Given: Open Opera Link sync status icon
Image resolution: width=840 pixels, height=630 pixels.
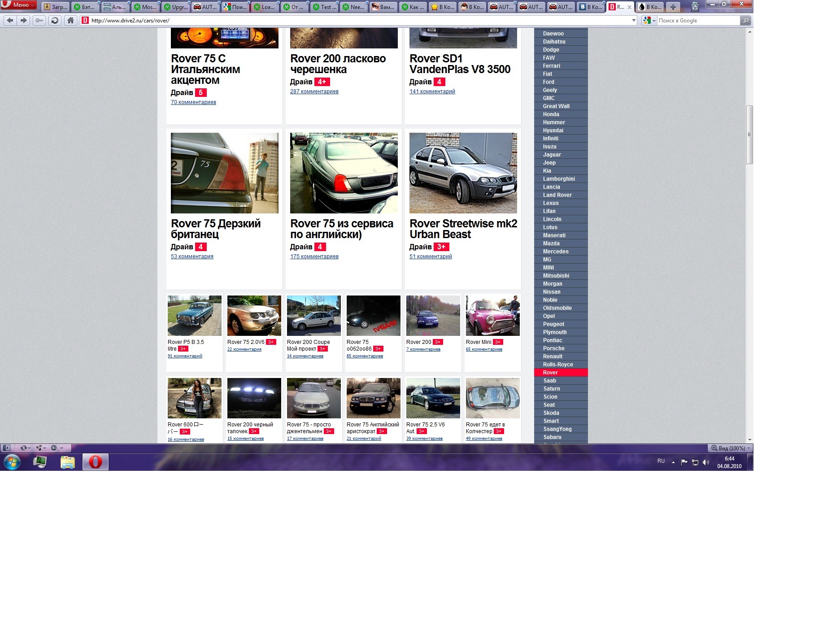Looking at the screenshot, I should pos(25,448).
